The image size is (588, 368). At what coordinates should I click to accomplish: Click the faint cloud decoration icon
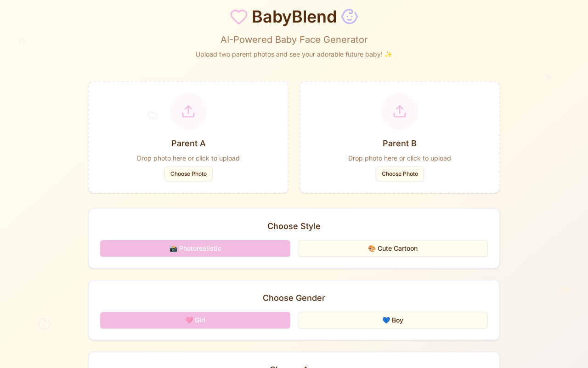(x=153, y=116)
